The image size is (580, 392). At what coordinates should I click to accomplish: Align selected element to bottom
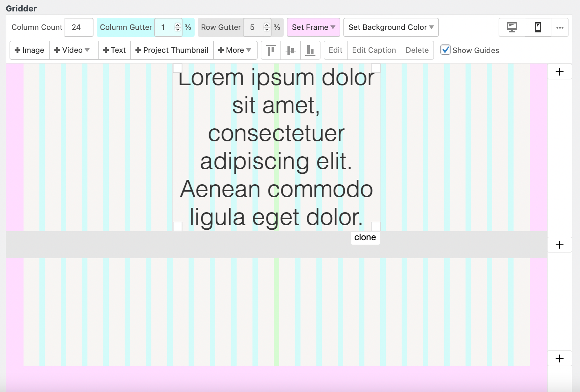[x=310, y=50]
